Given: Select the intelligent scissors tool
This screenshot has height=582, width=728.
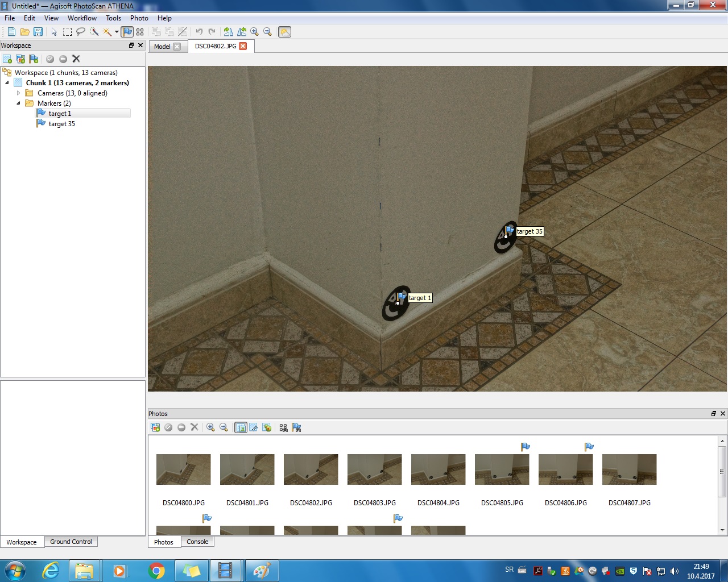Looking at the screenshot, I should (94, 32).
